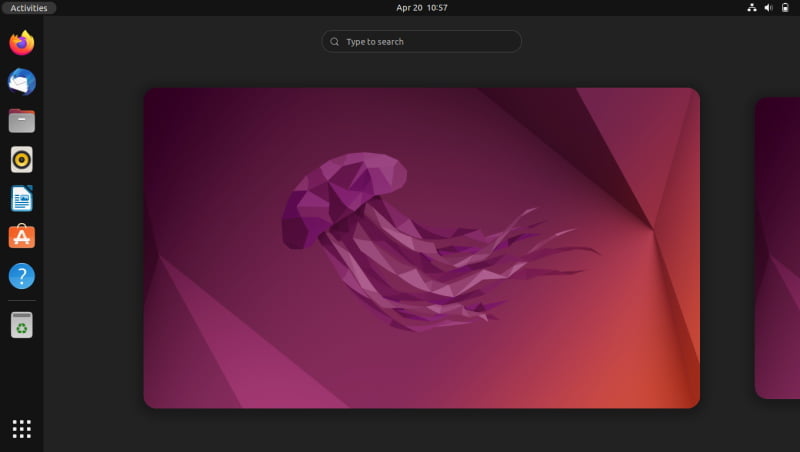Focus the Type to search field
The image size is (800, 452).
[x=421, y=41]
